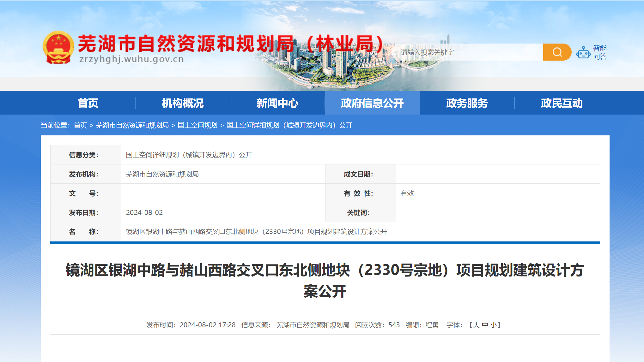
Task: Follow the 国土空间详细规划（城镇开发边界内）公开 breadcrumb
Action: click(x=289, y=125)
